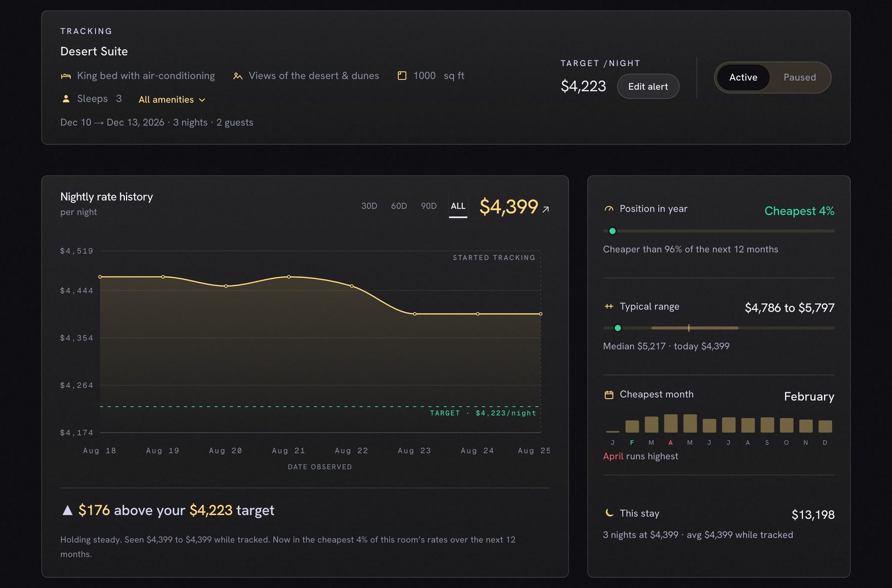Click the Desert Suite title
This screenshot has width=892, height=588.
tap(94, 51)
